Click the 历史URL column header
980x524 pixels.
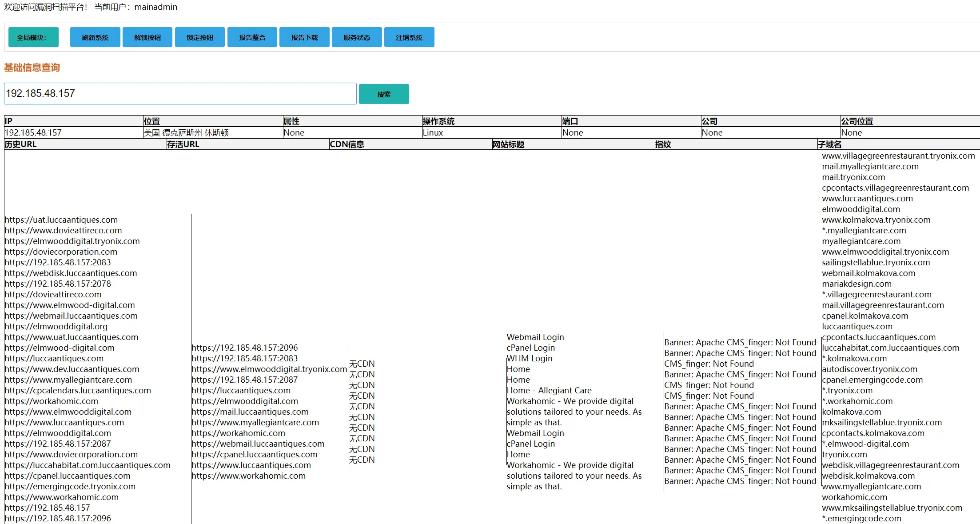point(21,144)
